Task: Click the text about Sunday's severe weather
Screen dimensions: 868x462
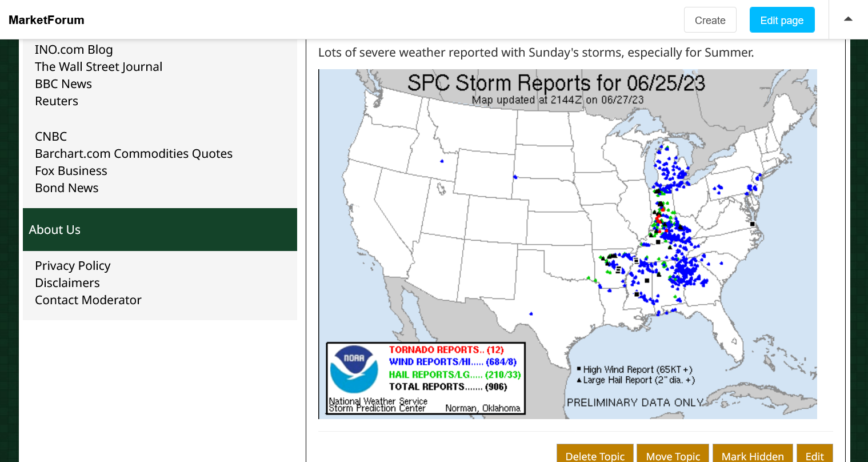Action: pos(536,53)
